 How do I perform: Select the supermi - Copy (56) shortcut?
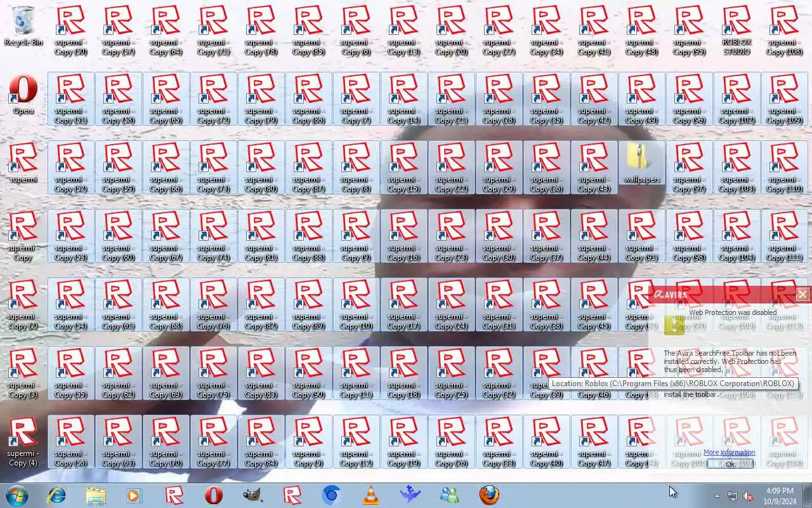coord(70,441)
